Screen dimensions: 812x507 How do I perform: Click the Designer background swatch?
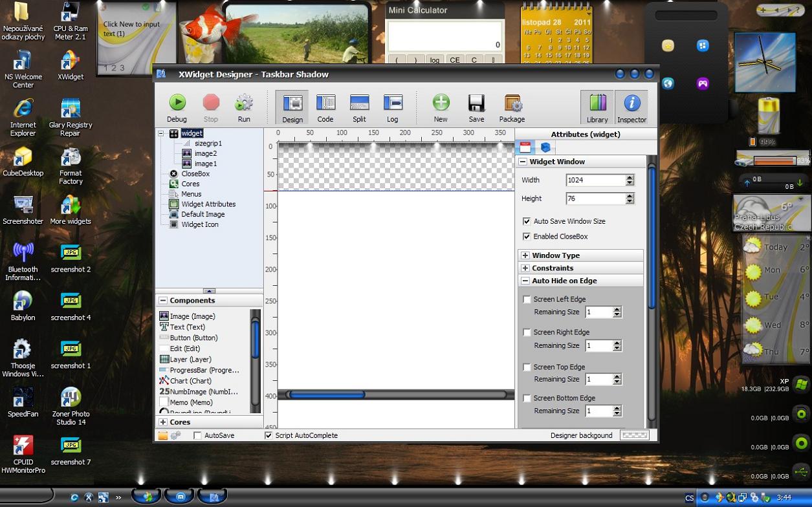point(634,435)
